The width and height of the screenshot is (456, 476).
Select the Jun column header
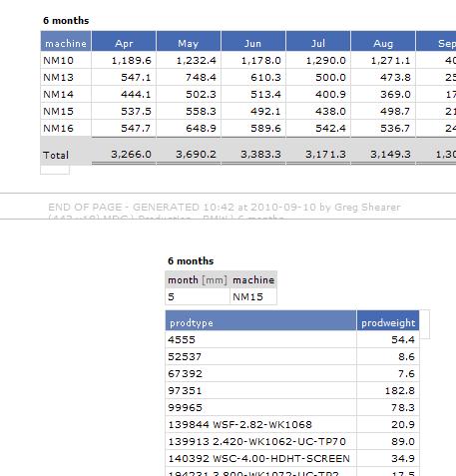[x=253, y=42]
